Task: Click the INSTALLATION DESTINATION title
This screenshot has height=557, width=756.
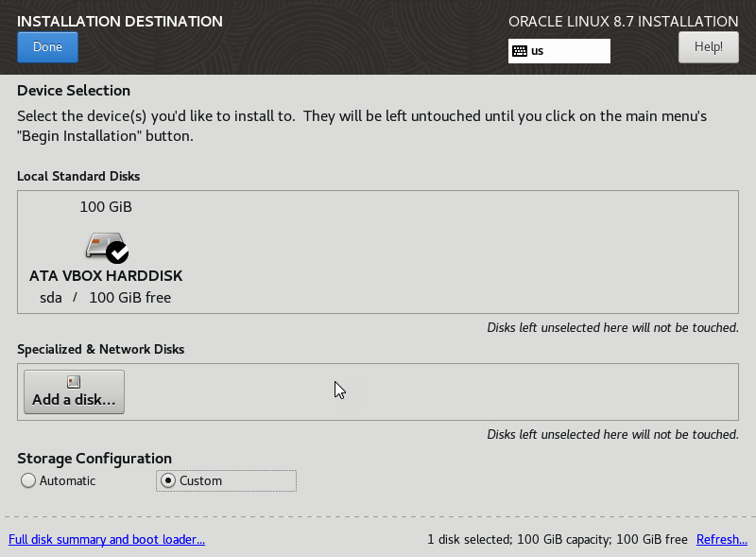Action: (x=120, y=21)
